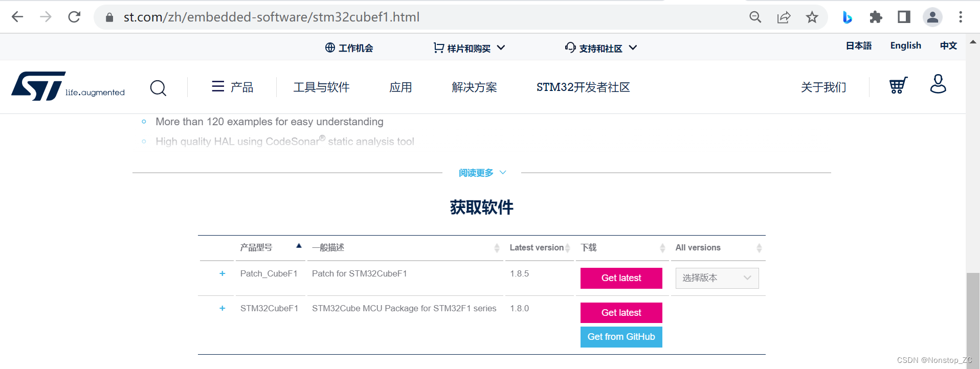Open 应用 menu
980x369 pixels.
pyautogui.click(x=400, y=87)
